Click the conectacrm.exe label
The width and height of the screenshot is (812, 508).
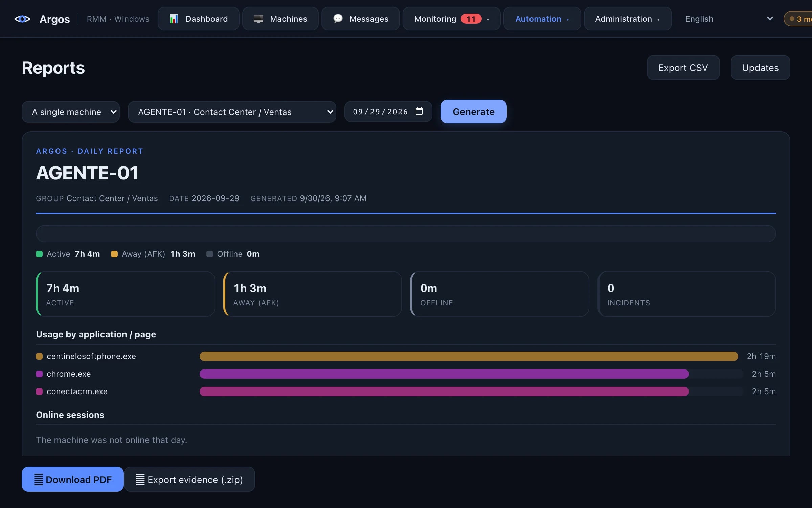(x=77, y=391)
